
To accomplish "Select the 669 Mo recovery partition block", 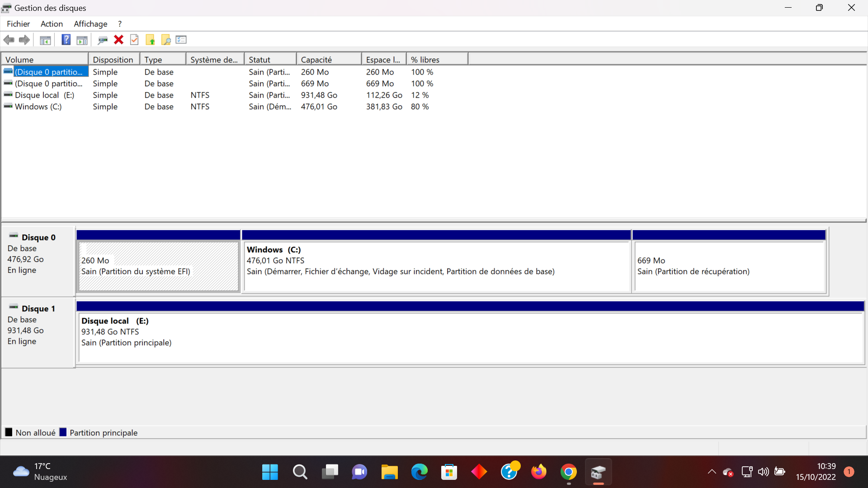I will tap(729, 267).
